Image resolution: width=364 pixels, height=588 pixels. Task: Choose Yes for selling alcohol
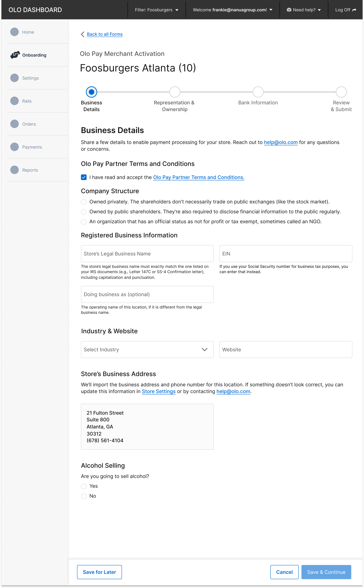click(84, 486)
